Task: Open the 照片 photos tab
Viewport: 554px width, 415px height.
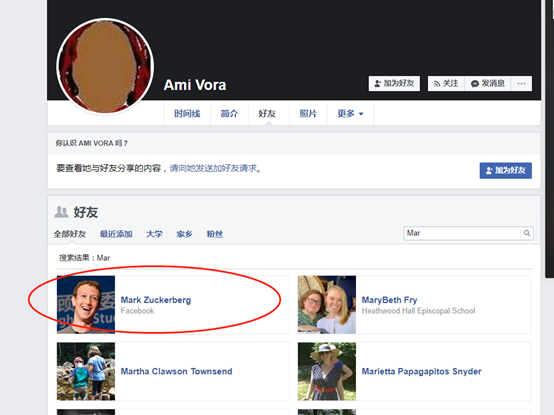Action: [x=308, y=114]
